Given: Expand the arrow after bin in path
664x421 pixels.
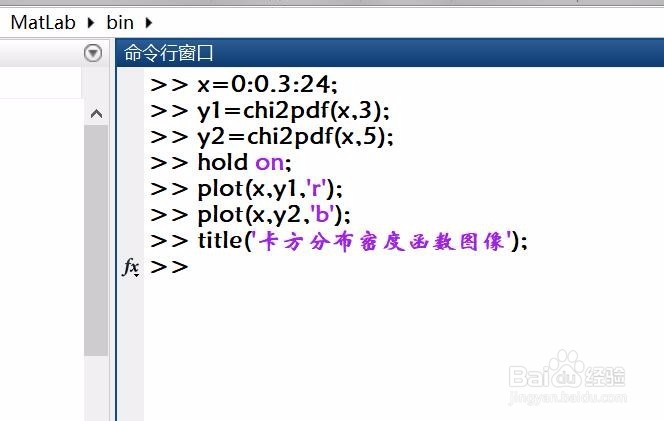Looking at the screenshot, I should point(148,22).
